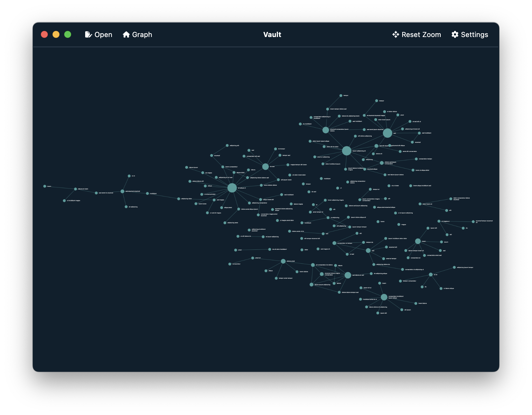Click the 'labore ipsum' node
Image resolution: width=532 pixels, height=415 pixels.
(187, 167)
